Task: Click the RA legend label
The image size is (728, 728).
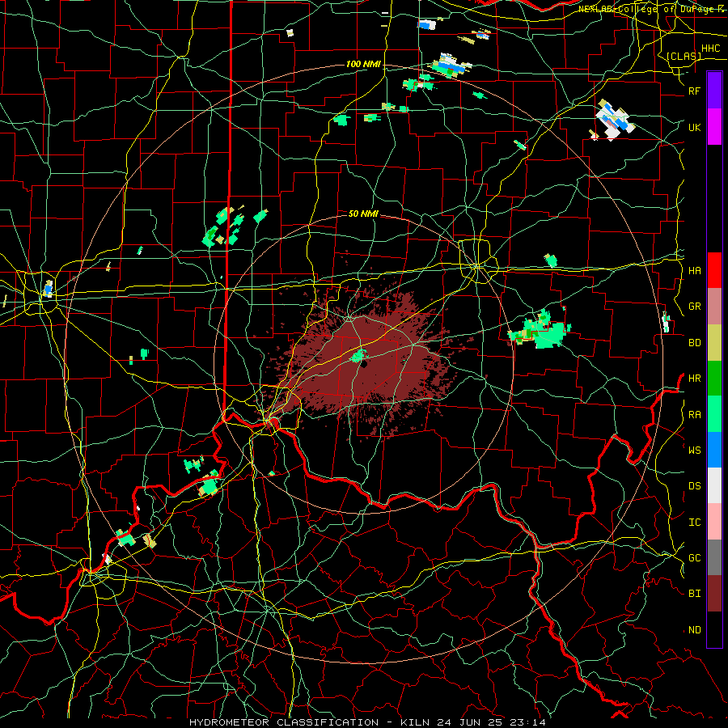Action: (x=694, y=414)
